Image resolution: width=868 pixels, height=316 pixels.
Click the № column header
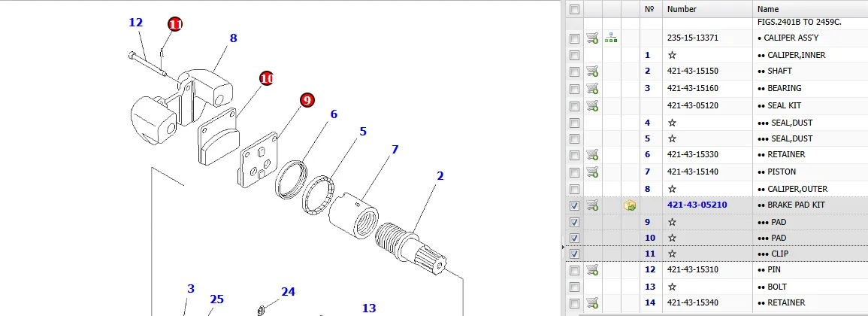[651, 9]
